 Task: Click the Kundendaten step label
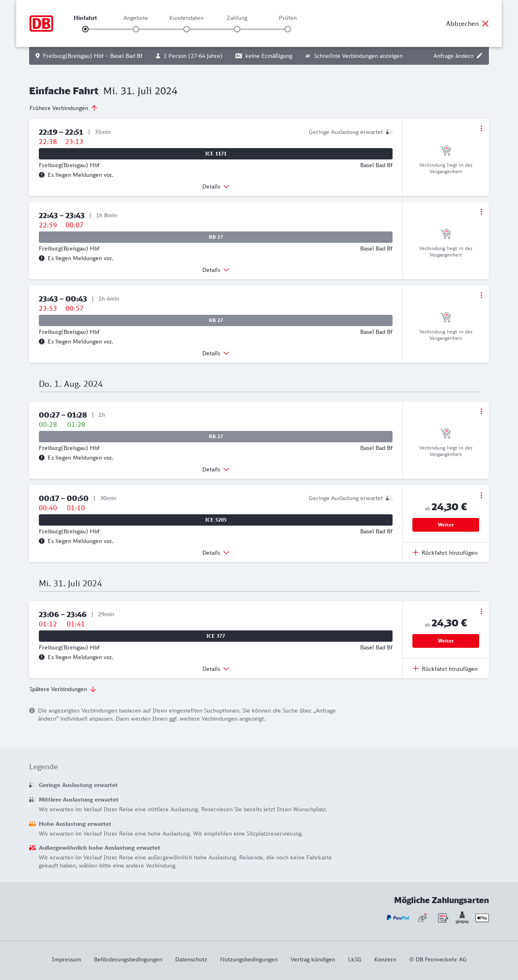pyautogui.click(x=186, y=18)
